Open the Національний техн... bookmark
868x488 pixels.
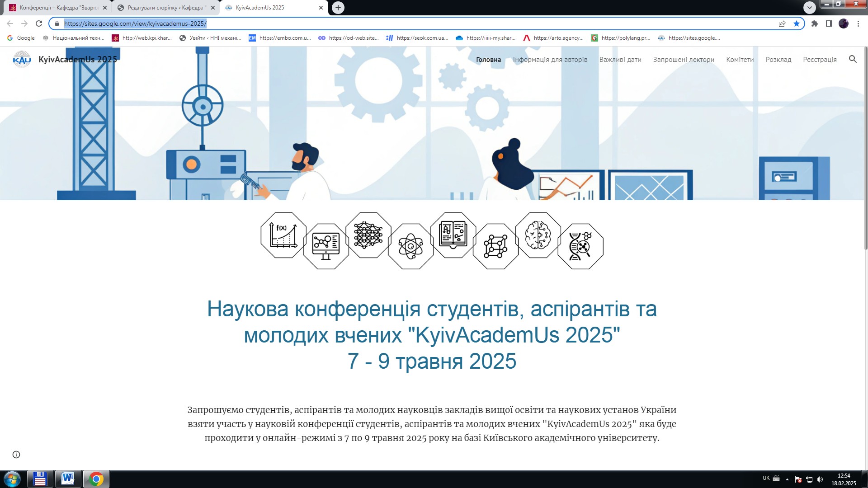point(74,38)
